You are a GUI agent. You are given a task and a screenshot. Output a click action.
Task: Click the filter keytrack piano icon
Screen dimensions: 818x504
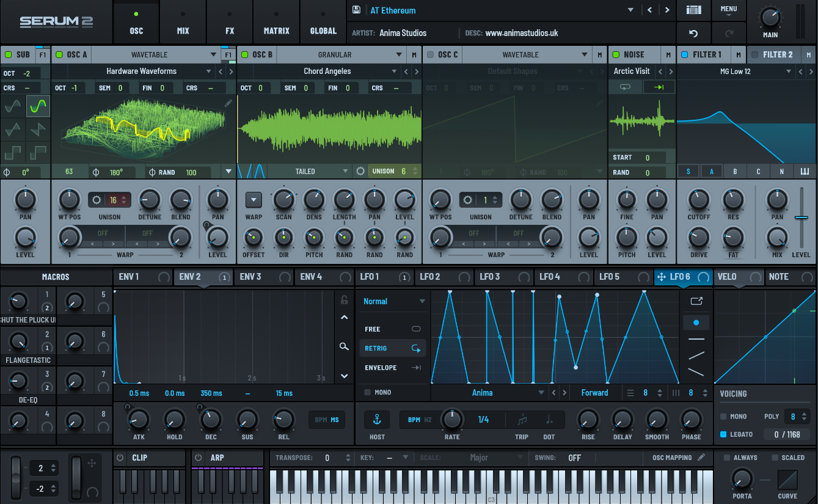[805, 172]
